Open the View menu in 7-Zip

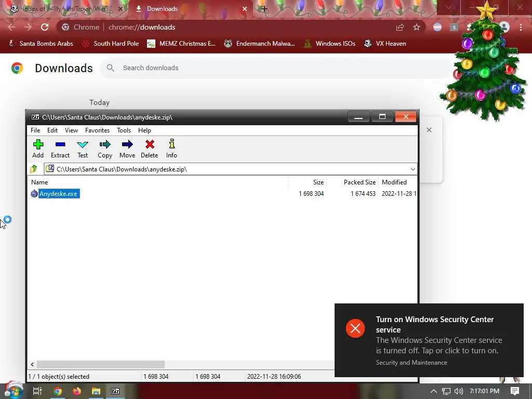coord(71,130)
